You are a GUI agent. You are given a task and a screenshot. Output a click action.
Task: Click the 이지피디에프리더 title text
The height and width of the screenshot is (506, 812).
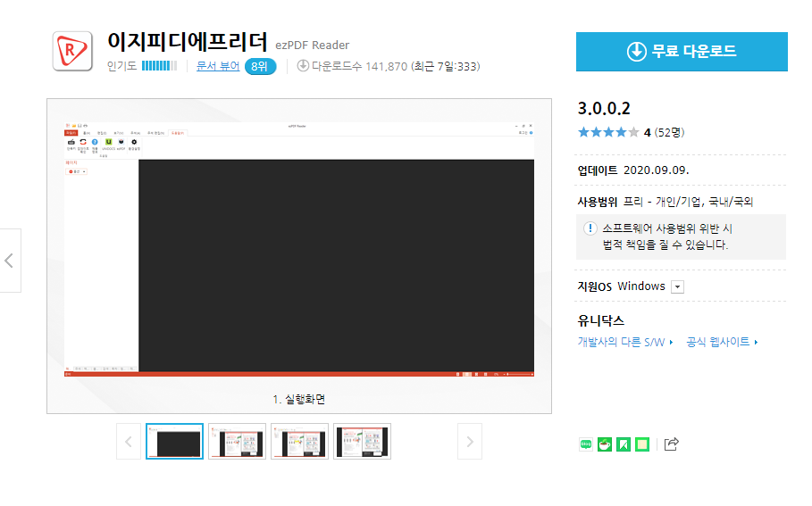pyautogui.click(x=187, y=42)
